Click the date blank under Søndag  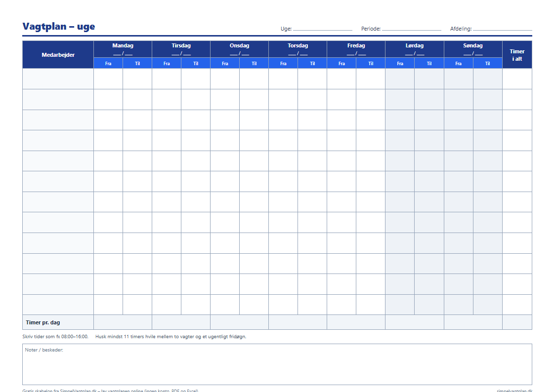(473, 54)
